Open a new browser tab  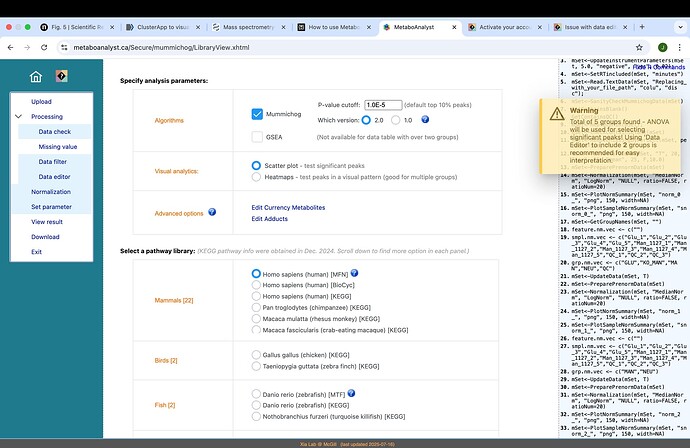click(x=642, y=27)
